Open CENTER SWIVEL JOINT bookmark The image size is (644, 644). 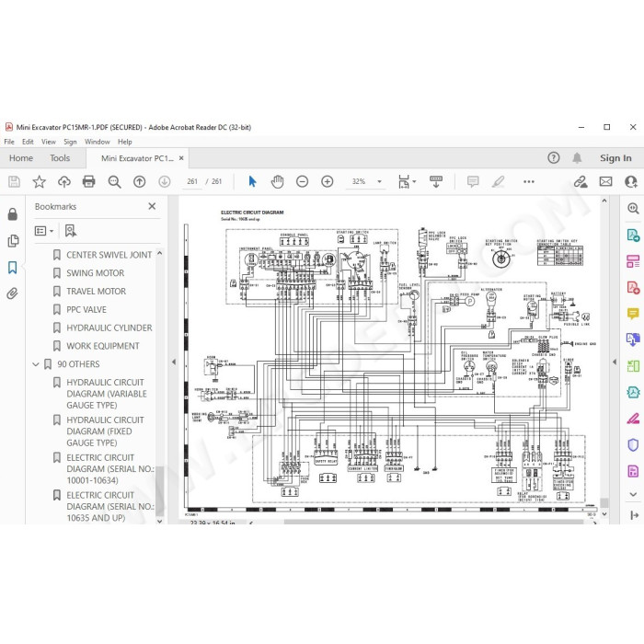109,255
